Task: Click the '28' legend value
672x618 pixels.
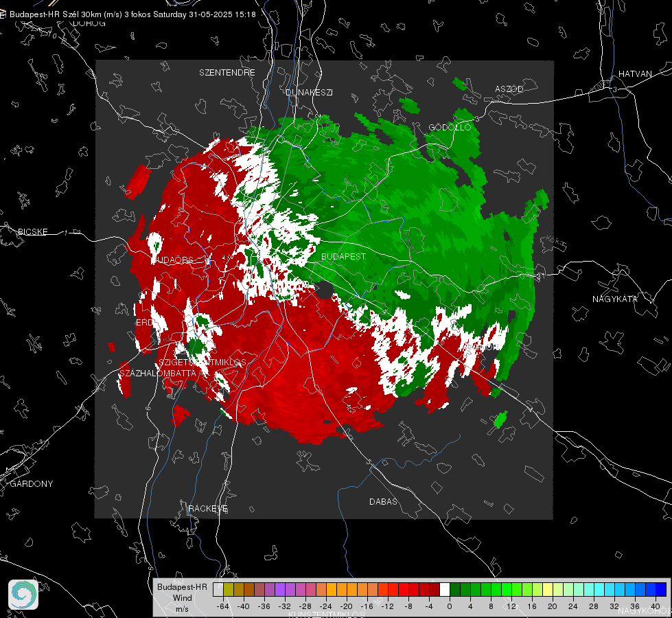Action: point(594,606)
